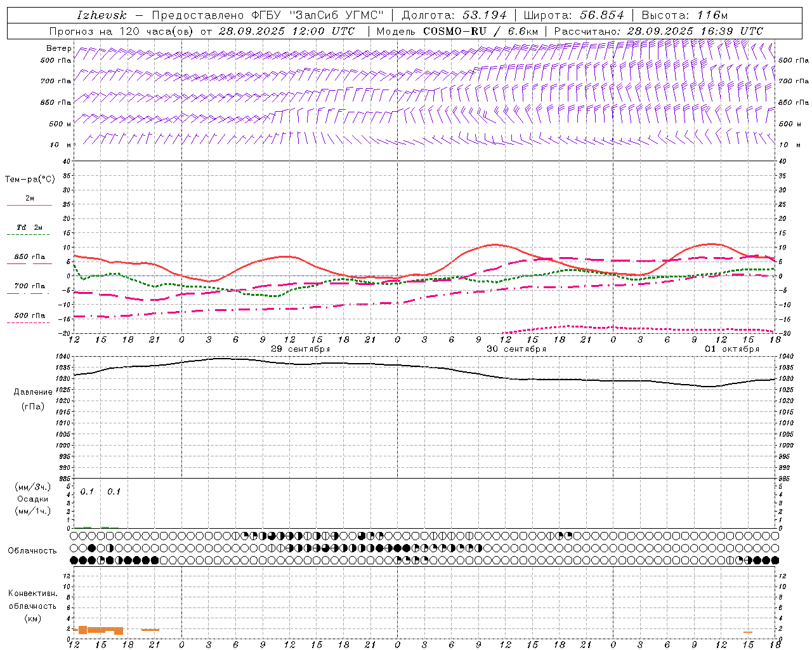Click the '30 сентября' date label
The image size is (812, 650).
516,349
